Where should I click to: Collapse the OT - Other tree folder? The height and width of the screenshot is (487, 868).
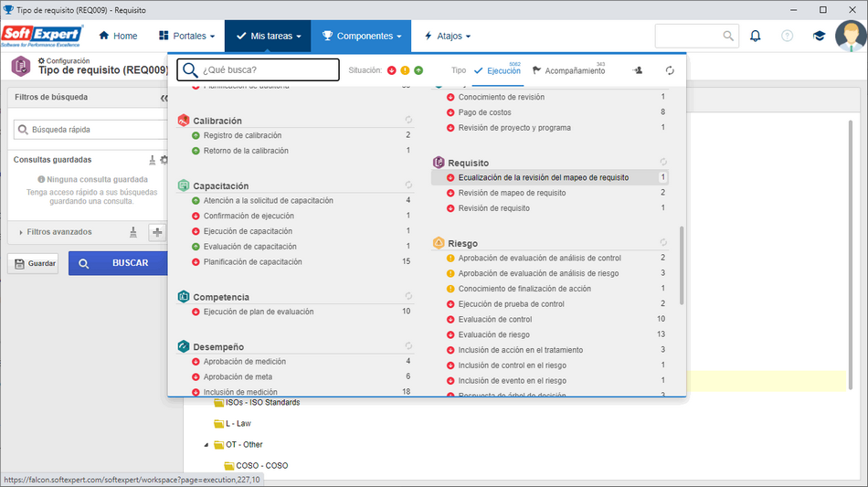coord(206,445)
